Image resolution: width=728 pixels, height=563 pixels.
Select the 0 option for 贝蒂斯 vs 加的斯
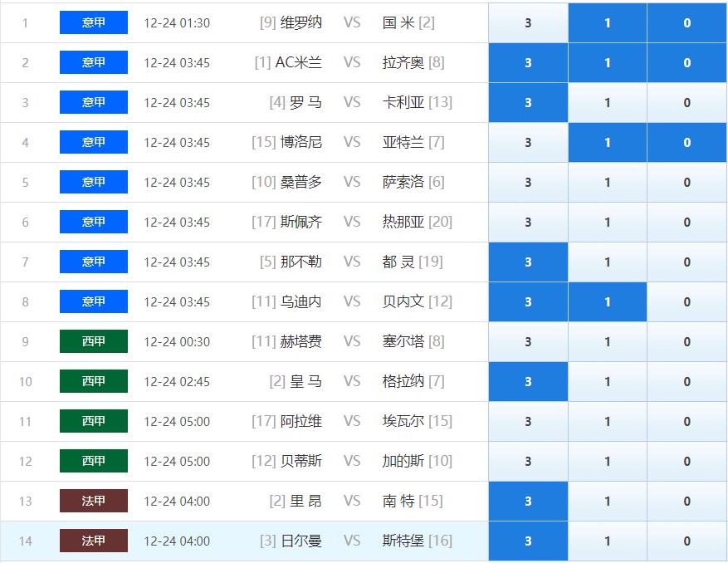[686, 462]
